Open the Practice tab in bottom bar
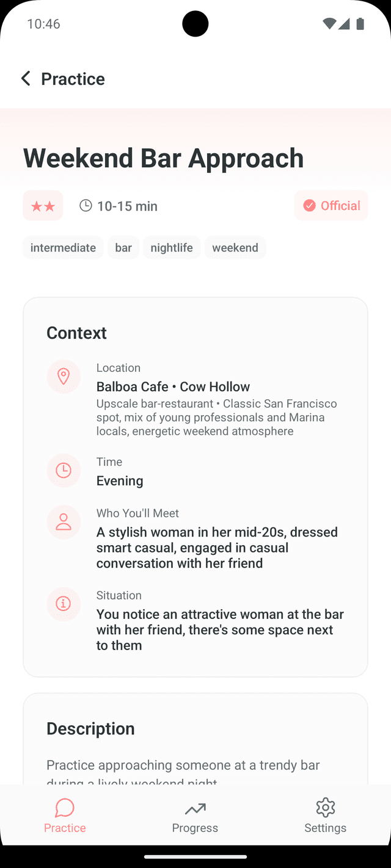This screenshot has width=391, height=868. 65,816
